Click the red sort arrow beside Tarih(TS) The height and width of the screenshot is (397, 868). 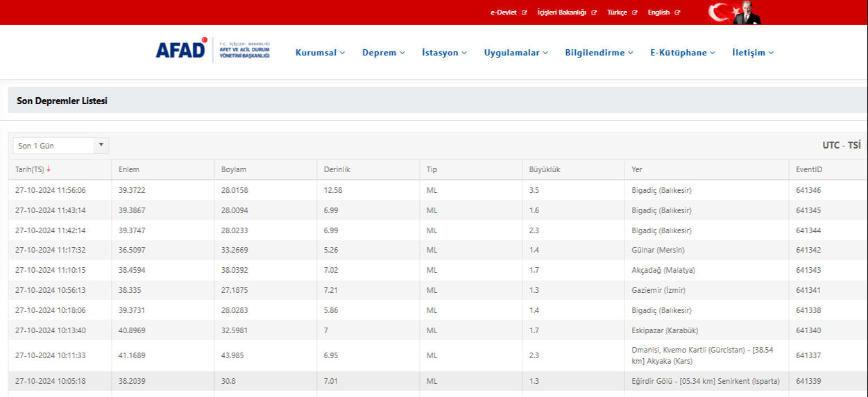point(49,169)
